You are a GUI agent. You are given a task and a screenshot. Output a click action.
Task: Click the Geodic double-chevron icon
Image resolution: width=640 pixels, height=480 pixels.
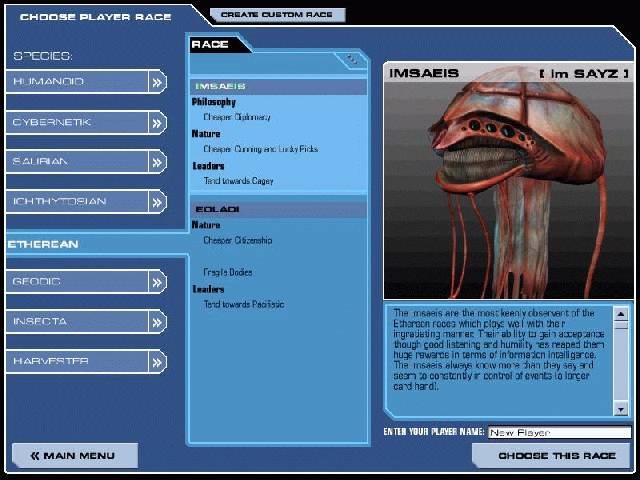tap(157, 282)
